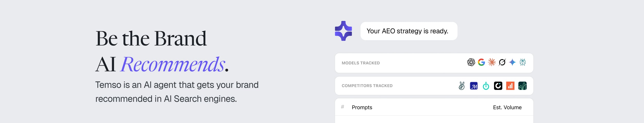Click the blue Gemini sparkle icon
The height and width of the screenshot is (123, 644).
[x=512, y=62]
